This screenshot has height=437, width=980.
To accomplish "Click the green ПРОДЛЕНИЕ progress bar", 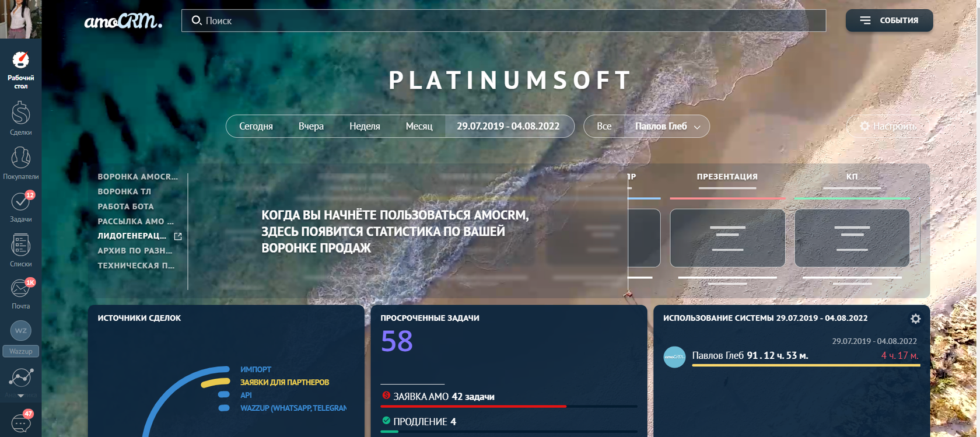I will (389, 432).
